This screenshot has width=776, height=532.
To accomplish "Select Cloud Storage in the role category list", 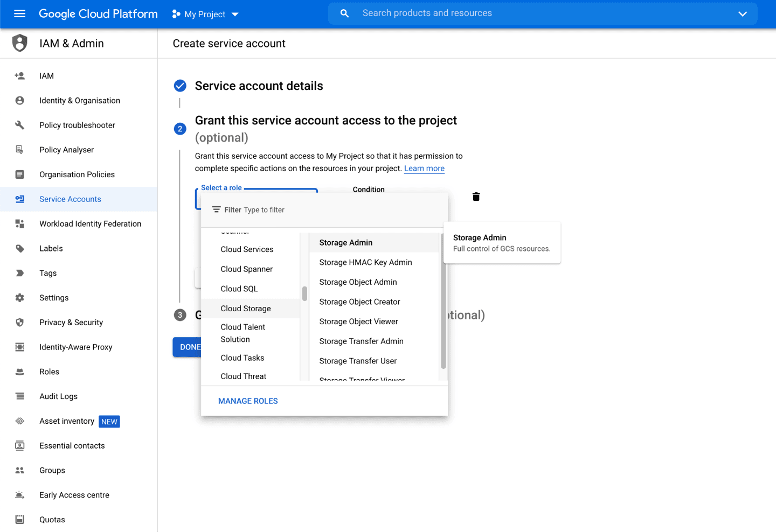I will tap(246, 308).
